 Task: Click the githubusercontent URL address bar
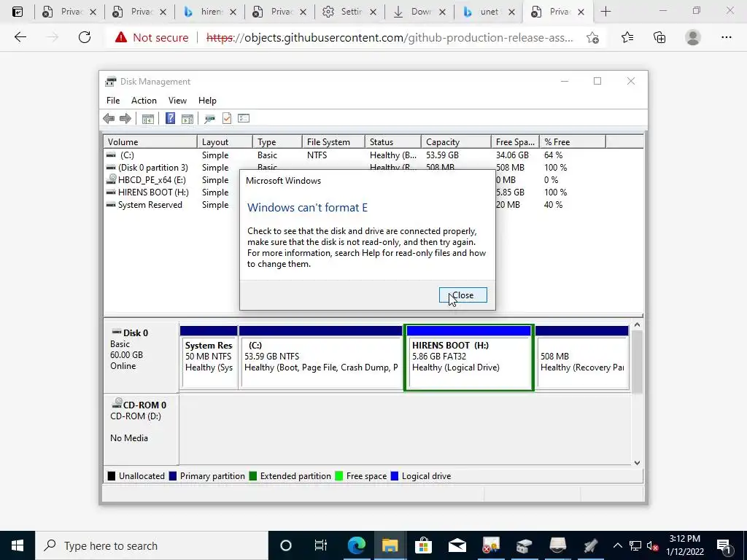click(390, 38)
